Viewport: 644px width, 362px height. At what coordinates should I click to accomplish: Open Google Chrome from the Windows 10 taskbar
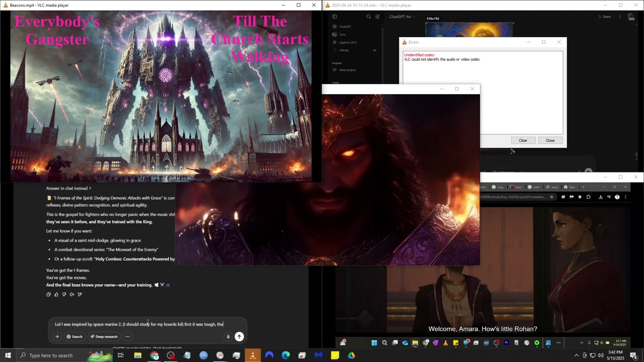(x=154, y=355)
